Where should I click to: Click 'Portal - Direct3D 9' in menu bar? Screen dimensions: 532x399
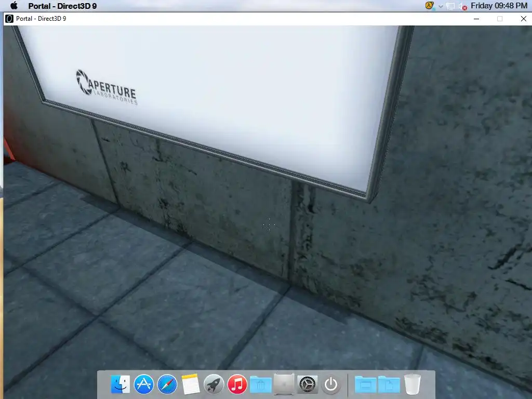(62, 6)
